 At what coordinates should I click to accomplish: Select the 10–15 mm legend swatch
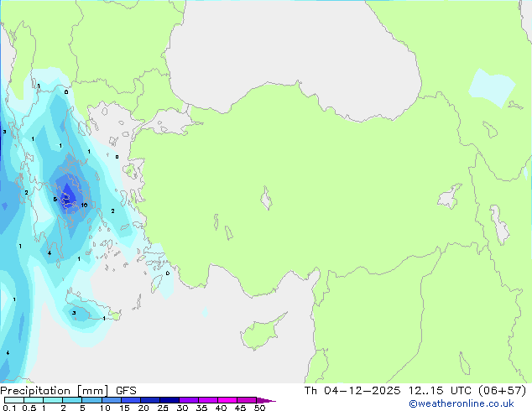click(x=111, y=400)
